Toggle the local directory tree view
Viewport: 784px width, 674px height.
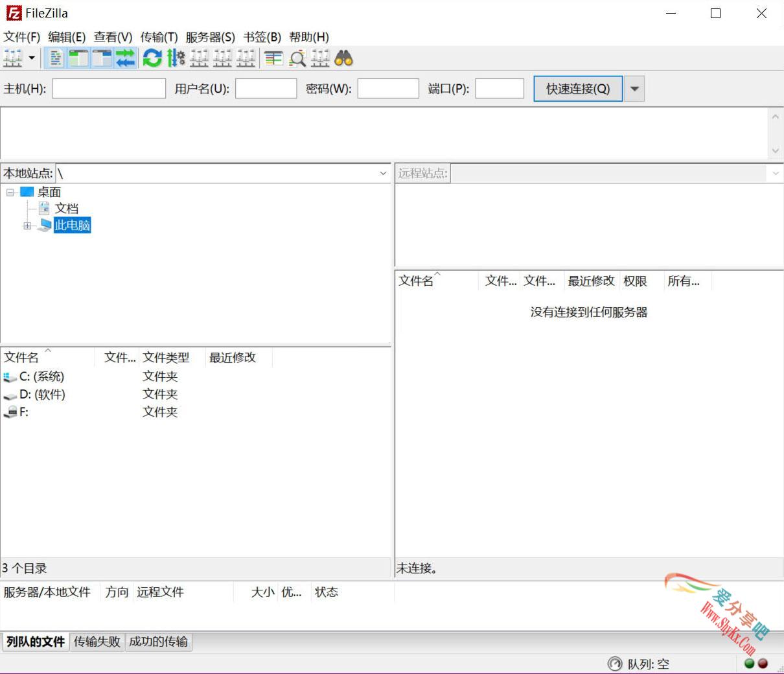78,58
